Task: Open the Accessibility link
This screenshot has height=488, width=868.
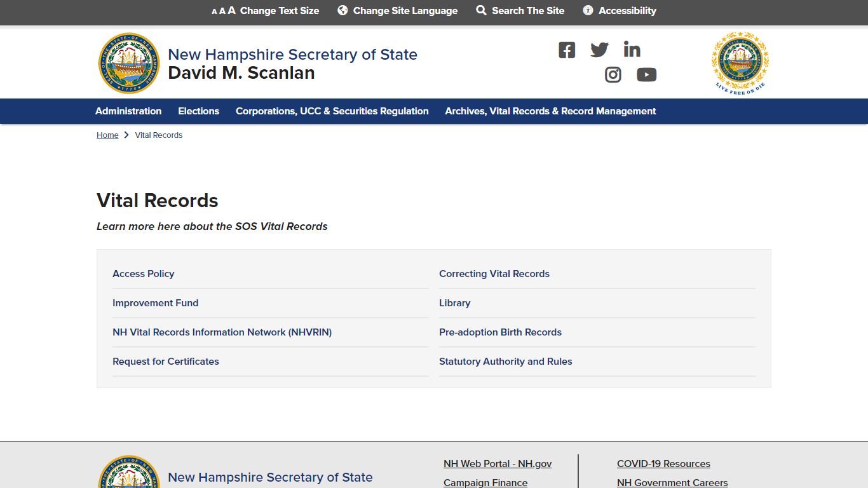Action: click(627, 11)
